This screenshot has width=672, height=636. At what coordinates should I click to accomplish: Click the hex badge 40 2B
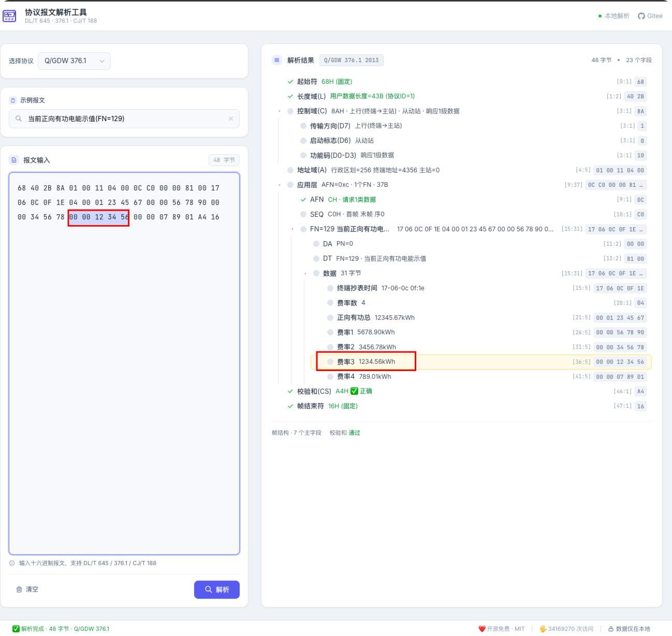[635, 96]
